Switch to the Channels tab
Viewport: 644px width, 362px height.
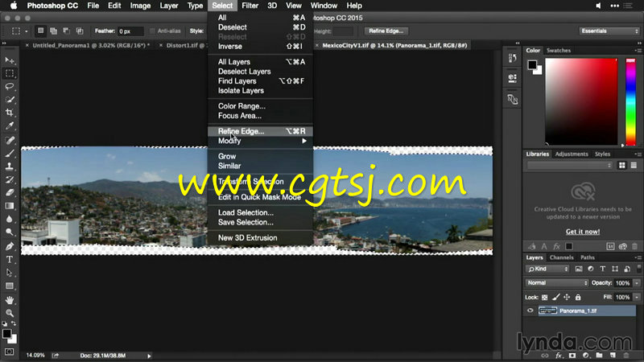click(x=561, y=257)
